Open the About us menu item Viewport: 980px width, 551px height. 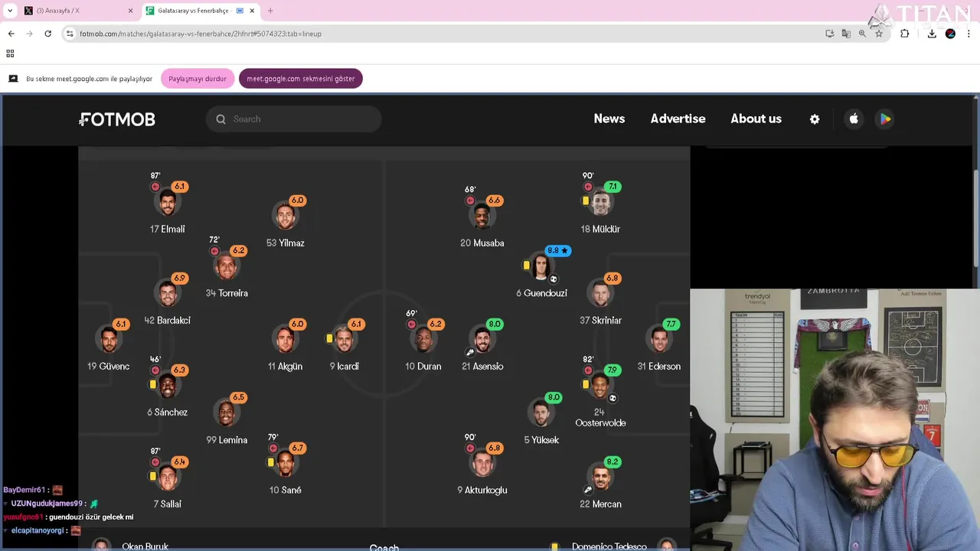pos(756,119)
